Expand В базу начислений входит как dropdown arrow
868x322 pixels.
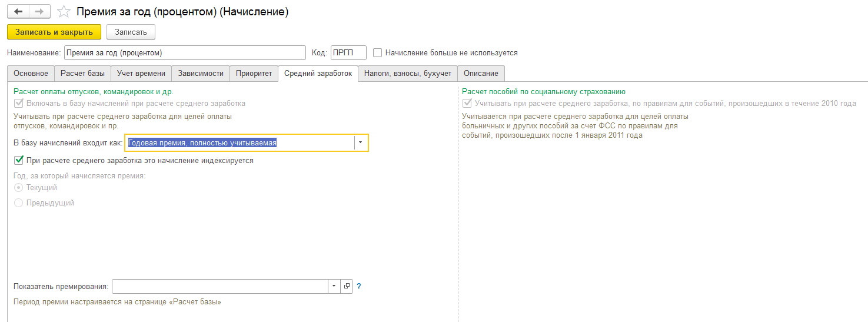(x=361, y=142)
